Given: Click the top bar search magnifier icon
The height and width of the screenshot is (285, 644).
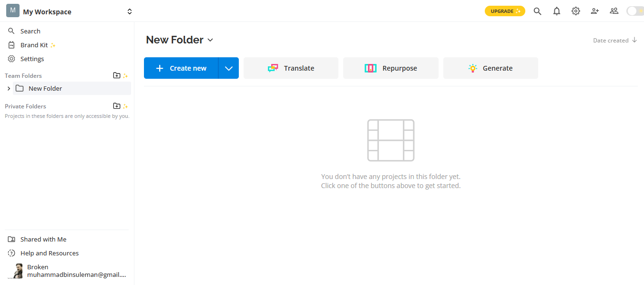Looking at the screenshot, I should tap(537, 11).
